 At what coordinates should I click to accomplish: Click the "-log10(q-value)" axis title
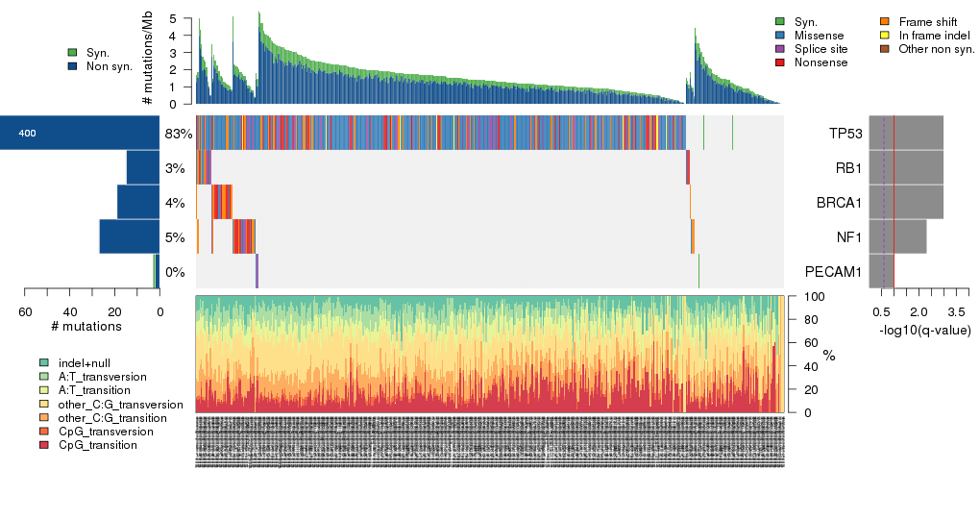(925, 331)
